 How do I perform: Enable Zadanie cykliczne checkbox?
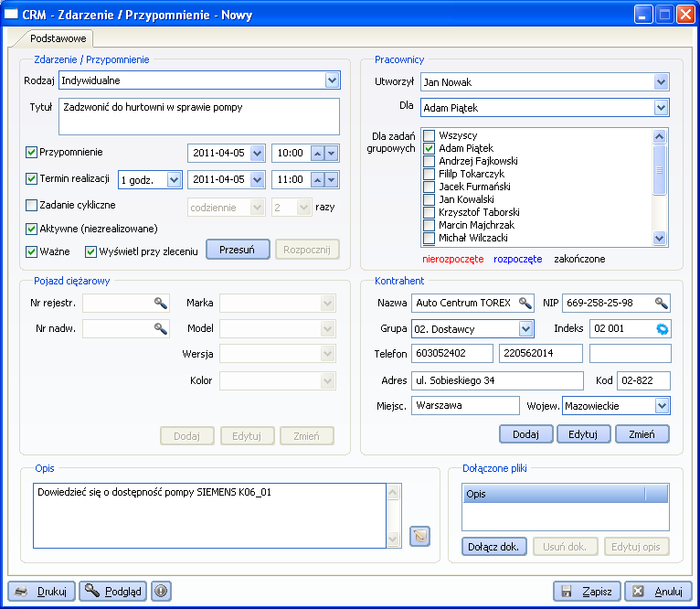coord(31,205)
